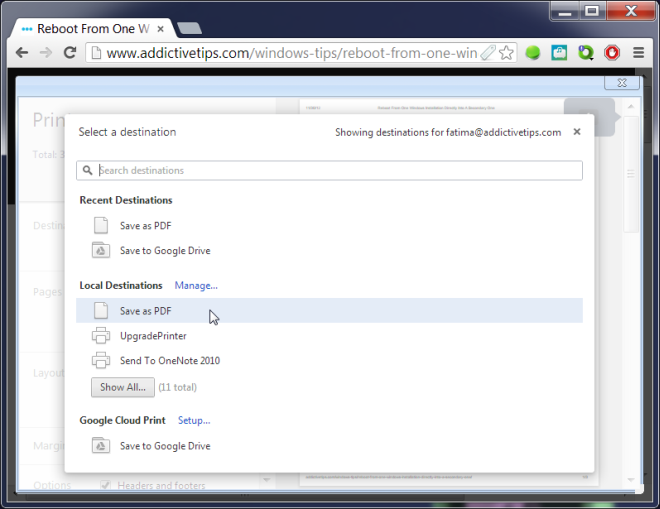The width and height of the screenshot is (660, 509).
Task: Click the key icon in address bar
Action: pyautogui.click(x=488, y=53)
